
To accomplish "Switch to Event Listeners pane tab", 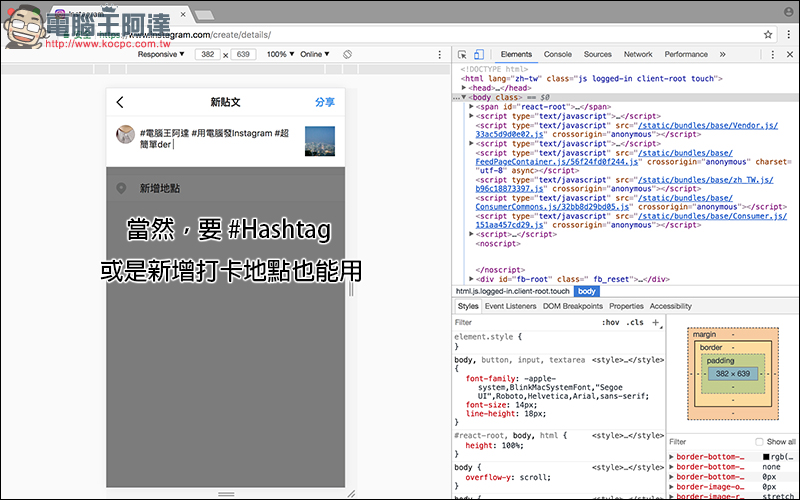I will (x=510, y=306).
